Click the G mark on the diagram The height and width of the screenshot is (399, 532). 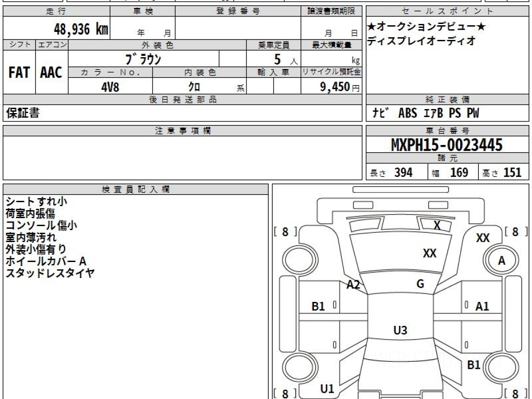(x=420, y=285)
